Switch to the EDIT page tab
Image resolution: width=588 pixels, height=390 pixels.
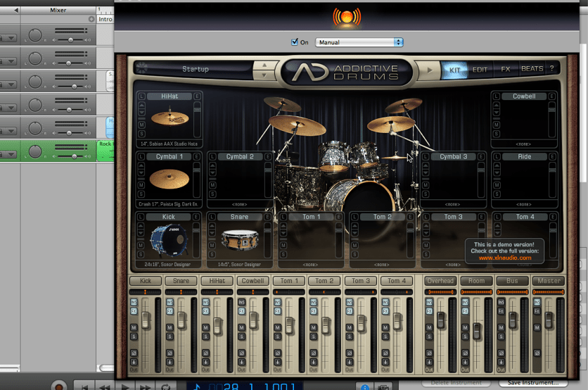[x=480, y=69]
